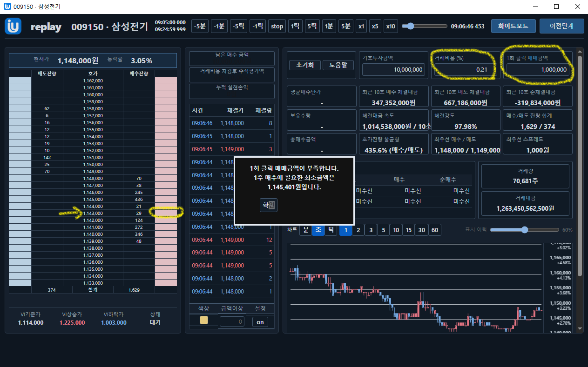Click the candlestick chart area
This screenshot has height=367, width=588.
[415, 287]
